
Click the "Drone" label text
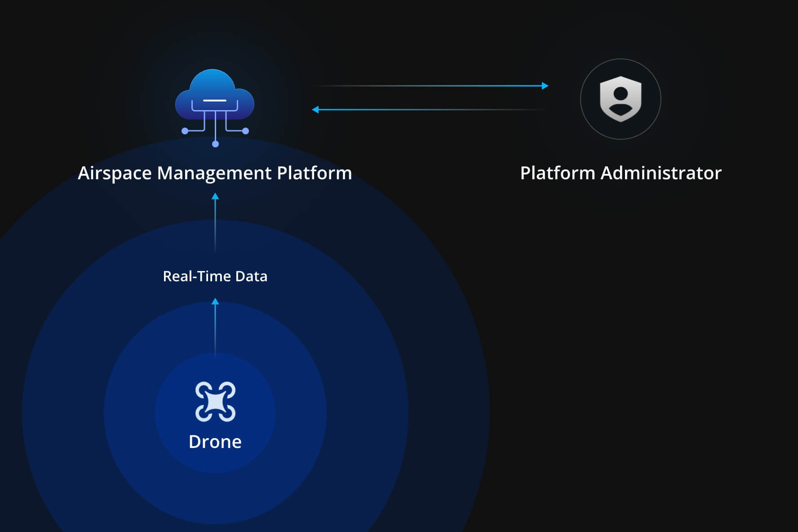(x=215, y=442)
